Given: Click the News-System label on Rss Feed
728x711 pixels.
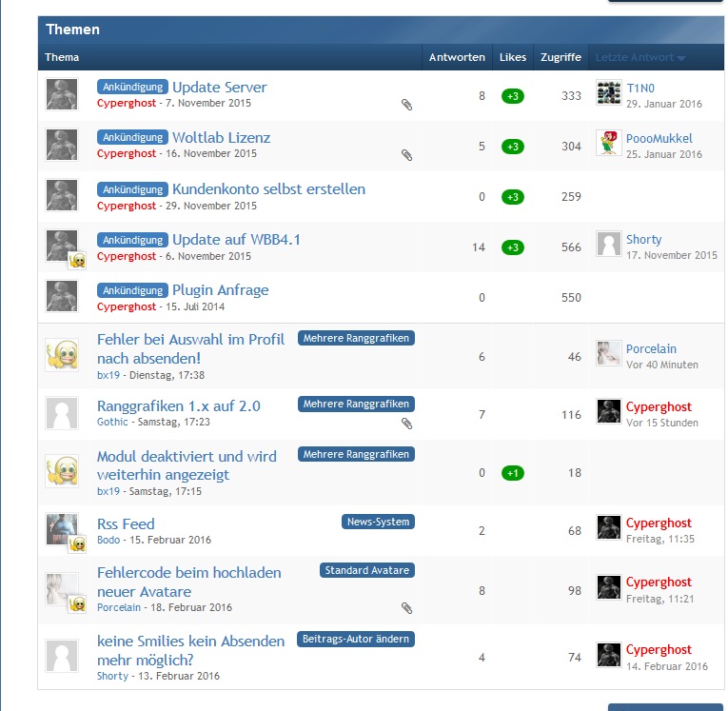Looking at the screenshot, I should point(378,522).
